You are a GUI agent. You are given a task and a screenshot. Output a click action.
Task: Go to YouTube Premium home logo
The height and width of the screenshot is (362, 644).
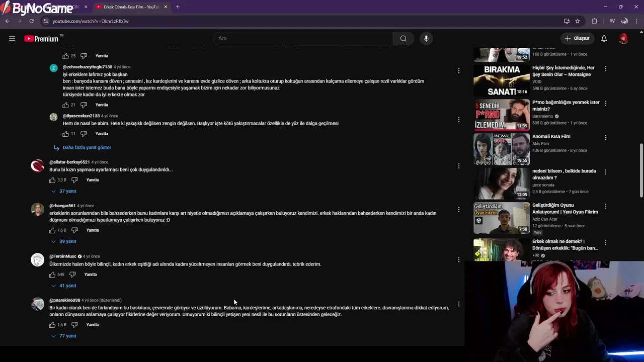tap(42, 39)
